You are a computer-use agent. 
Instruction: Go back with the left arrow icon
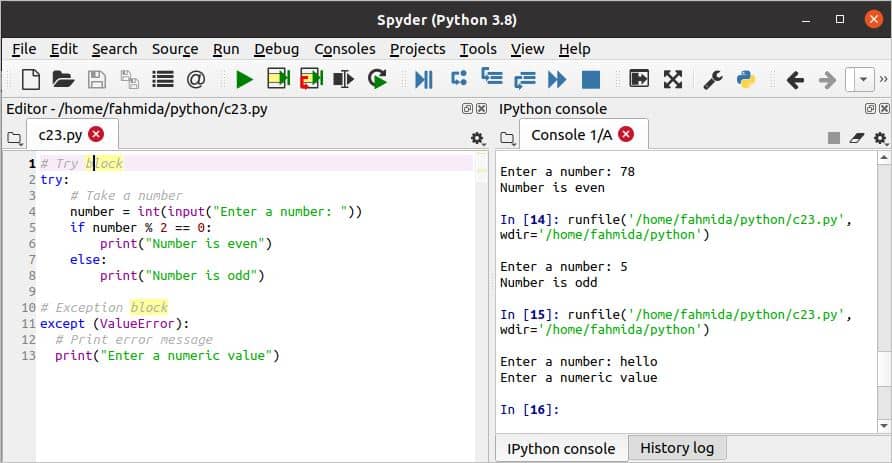tap(795, 79)
